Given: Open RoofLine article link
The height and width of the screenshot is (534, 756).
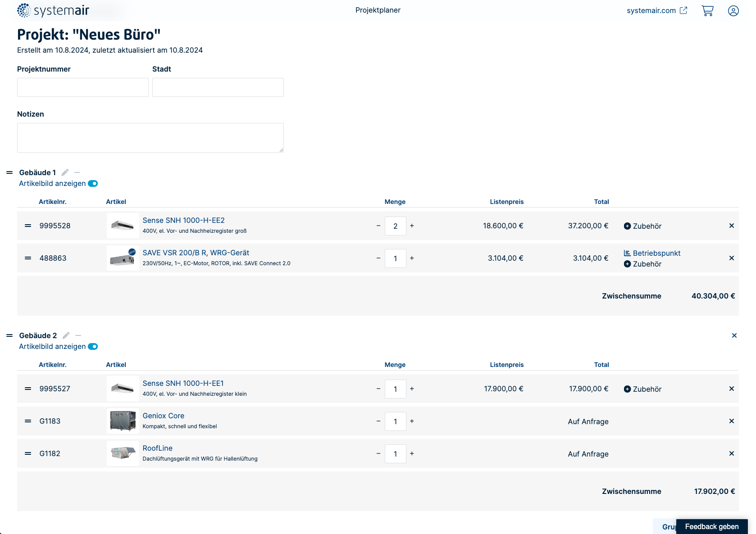Looking at the screenshot, I should click(157, 448).
